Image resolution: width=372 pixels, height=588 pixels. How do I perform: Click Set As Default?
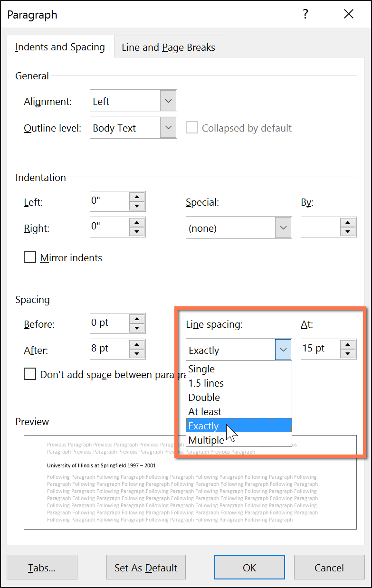click(x=145, y=567)
